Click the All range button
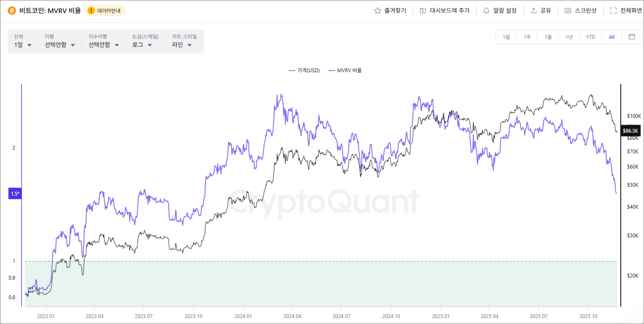644x324 pixels. (611, 37)
